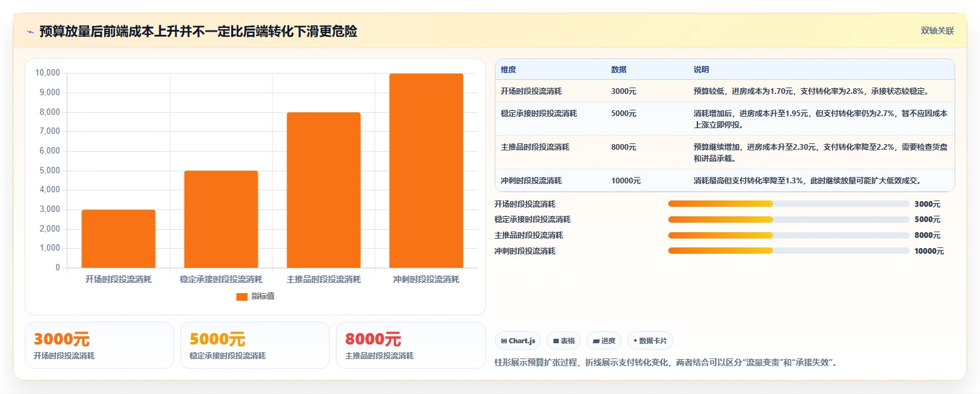Toggle the 指标值 legend swatch
Image resolution: width=980 pixels, height=394 pixels.
click(x=241, y=296)
